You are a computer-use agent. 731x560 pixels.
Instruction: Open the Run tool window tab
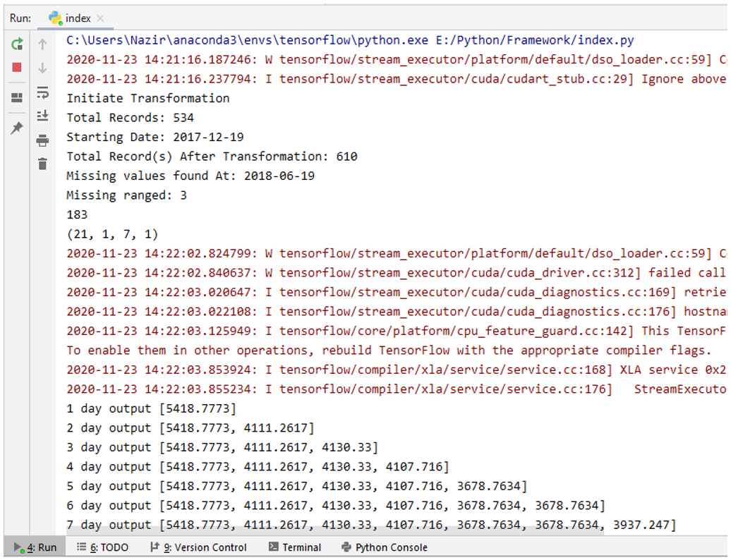coord(35,547)
